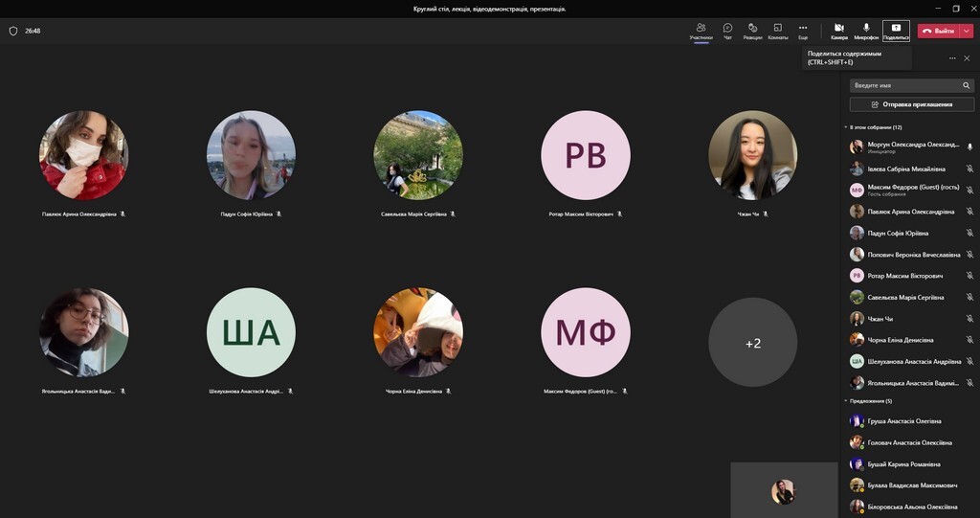Click the red Выйти leave button
The width and height of the screenshot is (980, 518).
point(939,31)
